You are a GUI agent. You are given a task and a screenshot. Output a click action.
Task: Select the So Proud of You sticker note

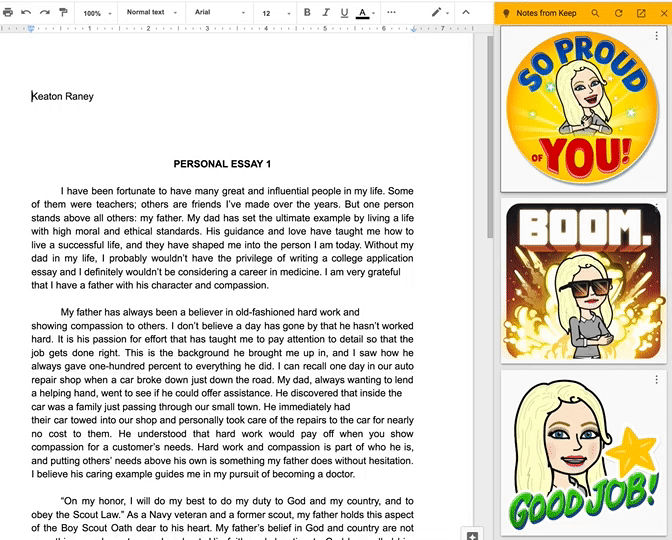(x=583, y=109)
